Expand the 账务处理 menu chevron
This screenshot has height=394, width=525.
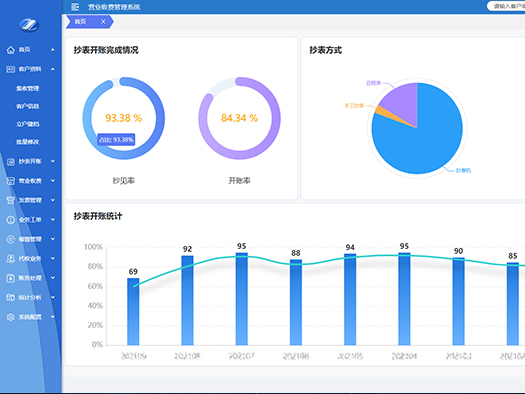coord(53,278)
